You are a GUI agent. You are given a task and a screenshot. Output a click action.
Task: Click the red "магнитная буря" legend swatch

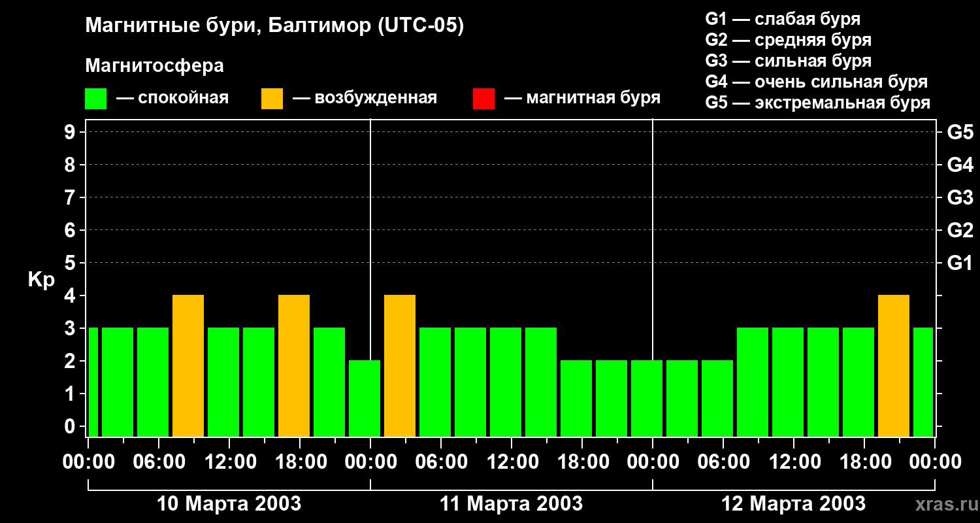tap(483, 99)
